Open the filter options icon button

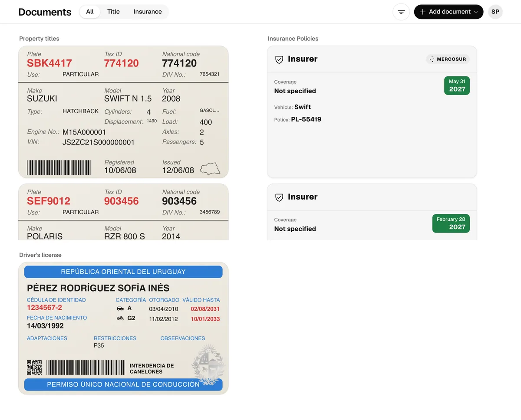pos(401,12)
